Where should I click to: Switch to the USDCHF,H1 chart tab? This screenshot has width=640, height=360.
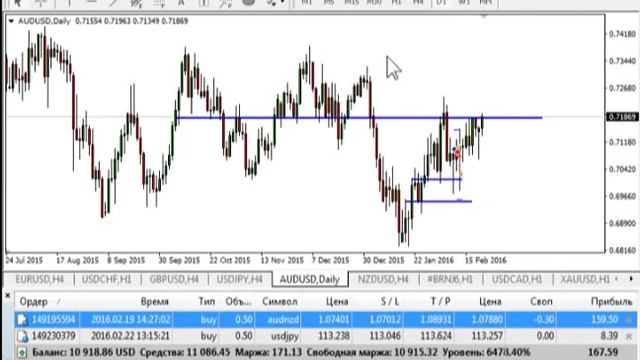pyautogui.click(x=107, y=280)
